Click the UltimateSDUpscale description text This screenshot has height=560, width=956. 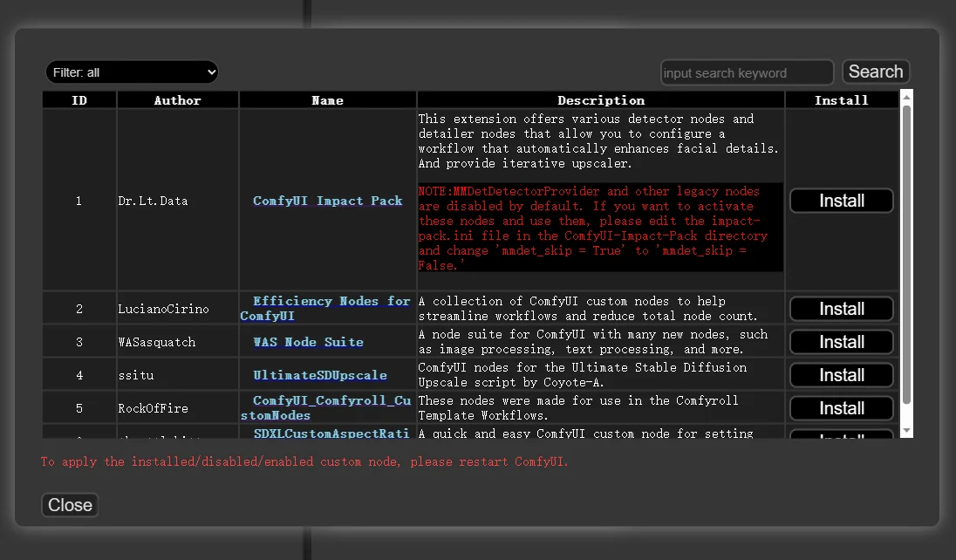point(583,375)
